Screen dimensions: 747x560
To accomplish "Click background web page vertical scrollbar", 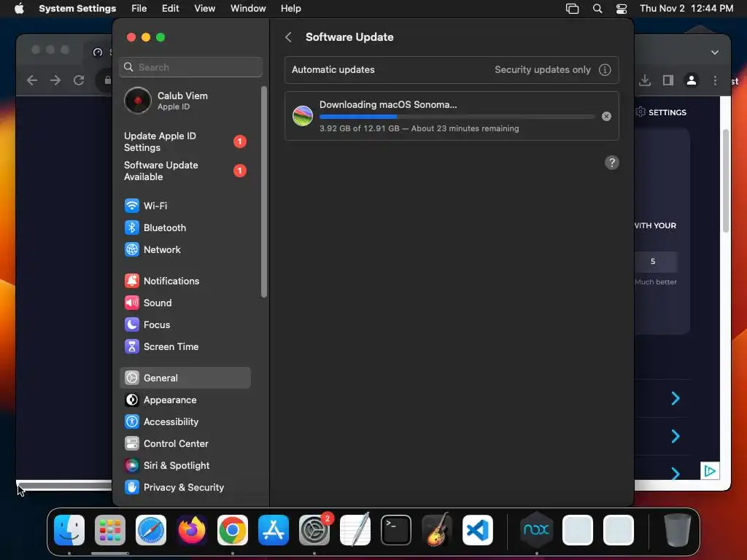I will click(x=726, y=181).
